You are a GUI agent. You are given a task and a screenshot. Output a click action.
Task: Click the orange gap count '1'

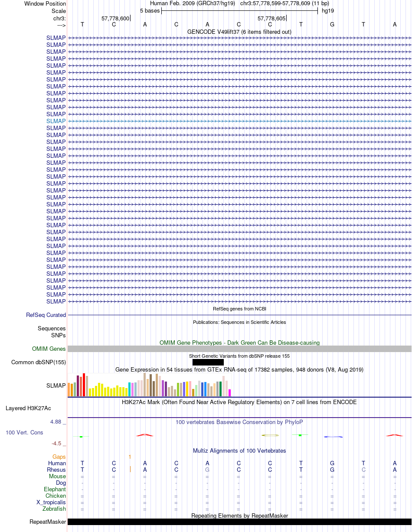click(130, 457)
